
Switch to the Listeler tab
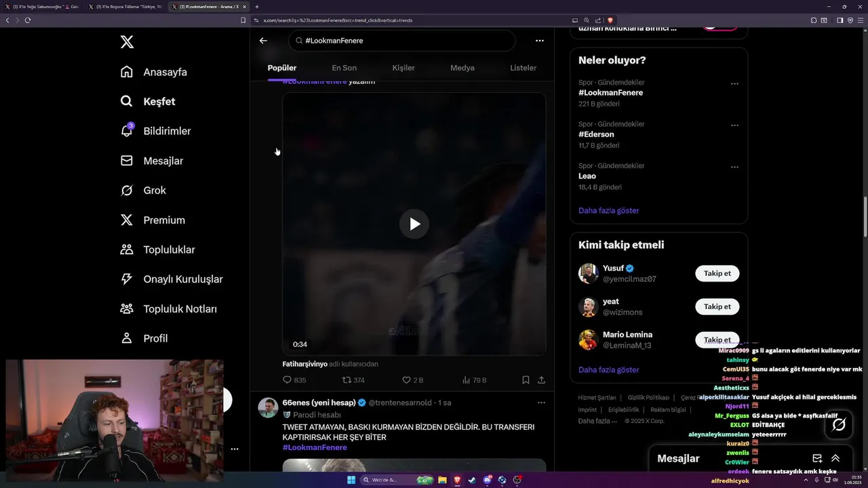point(524,68)
